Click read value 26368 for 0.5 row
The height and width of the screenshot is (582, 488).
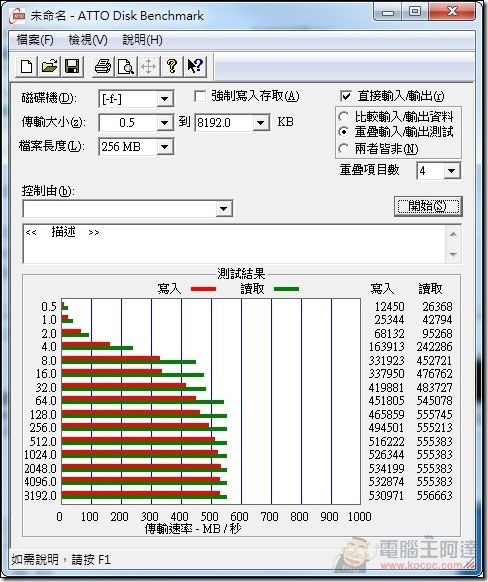[x=438, y=307]
